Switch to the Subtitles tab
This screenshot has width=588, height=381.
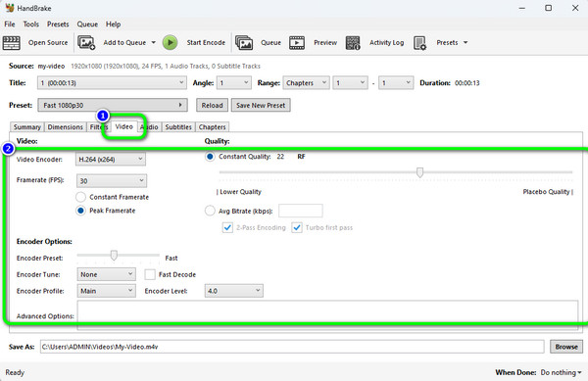click(x=178, y=127)
